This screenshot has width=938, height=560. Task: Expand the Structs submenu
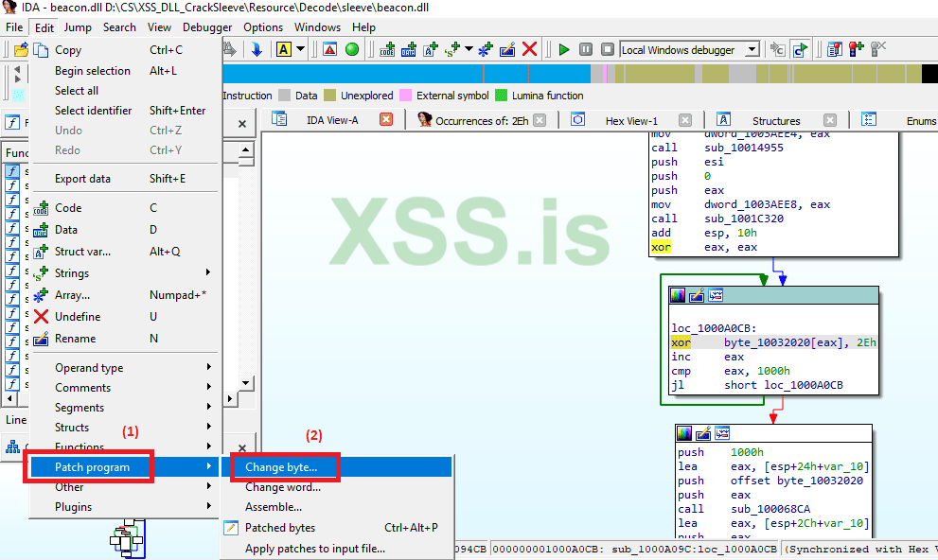point(208,427)
